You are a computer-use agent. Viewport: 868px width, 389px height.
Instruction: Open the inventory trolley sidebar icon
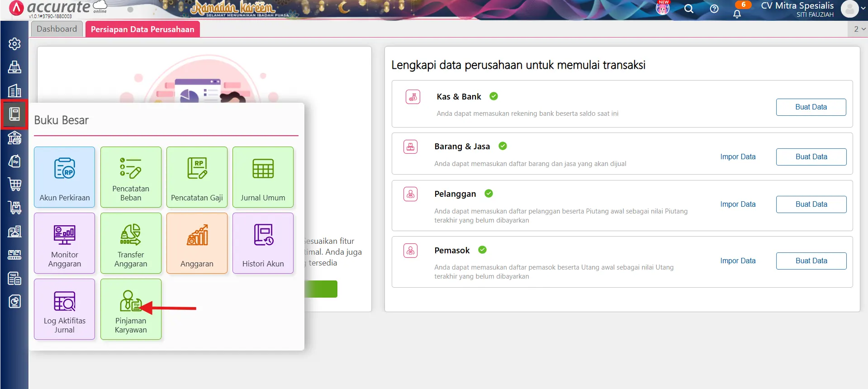[x=14, y=208]
